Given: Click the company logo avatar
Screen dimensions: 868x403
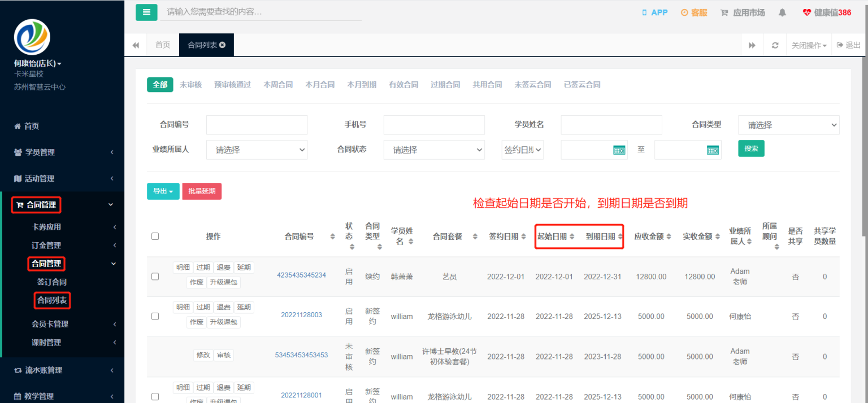Looking at the screenshot, I should click(x=32, y=37).
